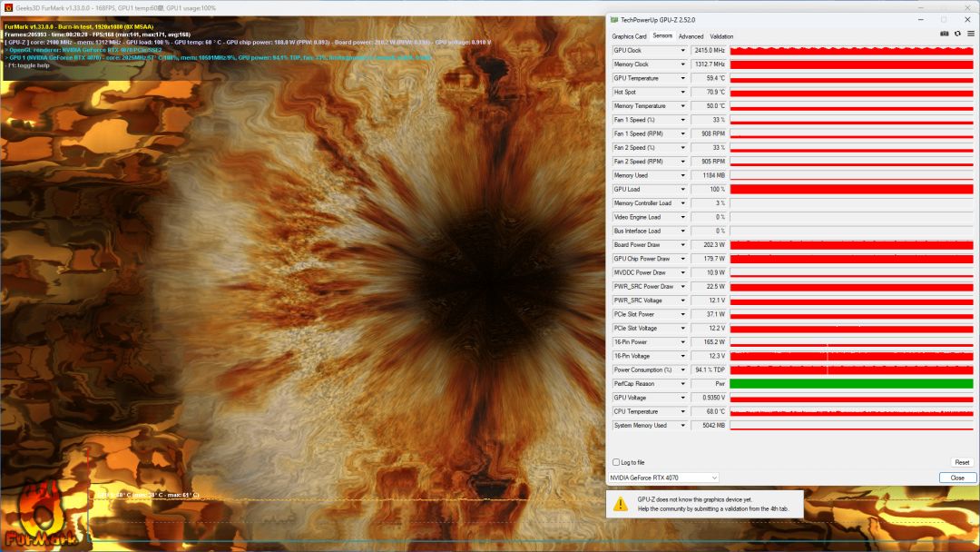This screenshot has width=980, height=552.
Task: Click the FurMark window title icon
Action: 7,7
